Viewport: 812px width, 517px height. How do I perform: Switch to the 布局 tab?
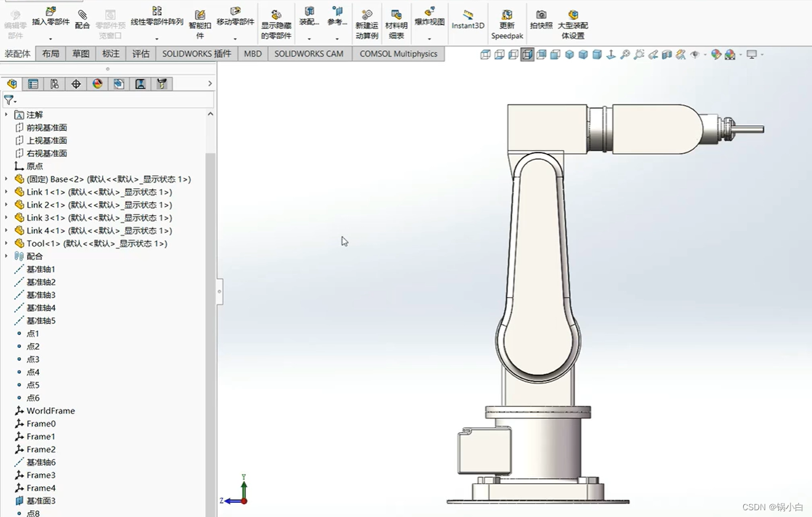coord(51,54)
